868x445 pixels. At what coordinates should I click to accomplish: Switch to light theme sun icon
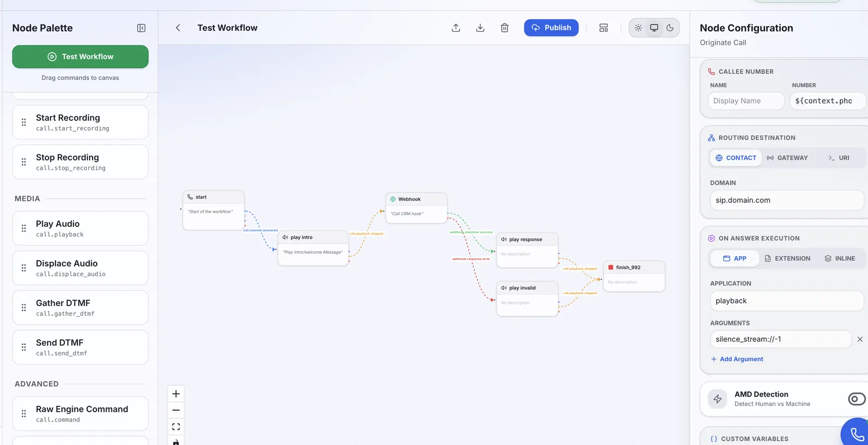(x=639, y=28)
